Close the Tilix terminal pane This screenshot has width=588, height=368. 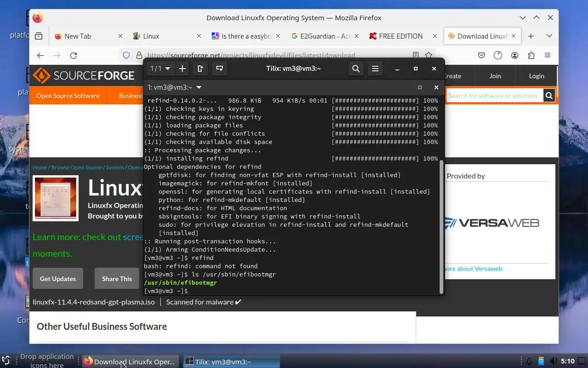tap(436, 87)
